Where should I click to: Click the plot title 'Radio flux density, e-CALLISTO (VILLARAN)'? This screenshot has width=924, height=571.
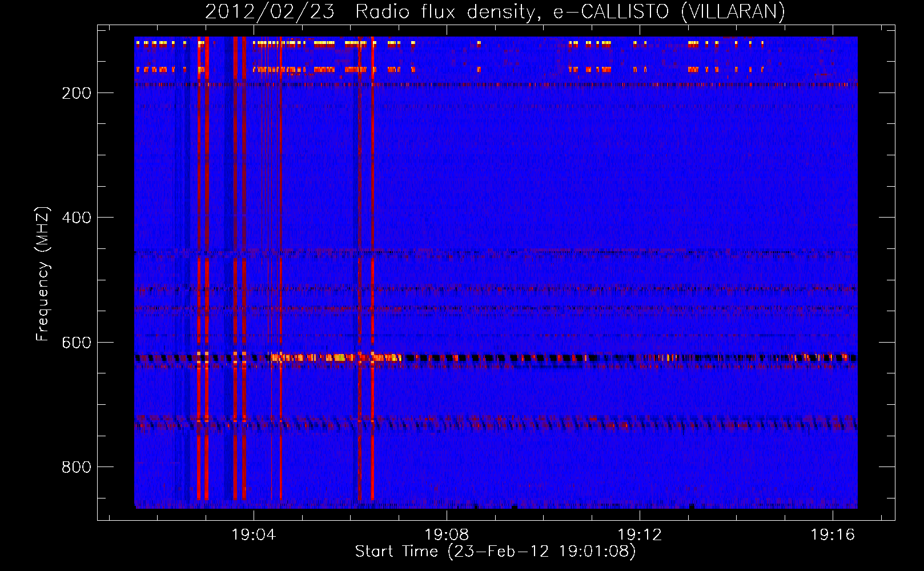click(570, 12)
